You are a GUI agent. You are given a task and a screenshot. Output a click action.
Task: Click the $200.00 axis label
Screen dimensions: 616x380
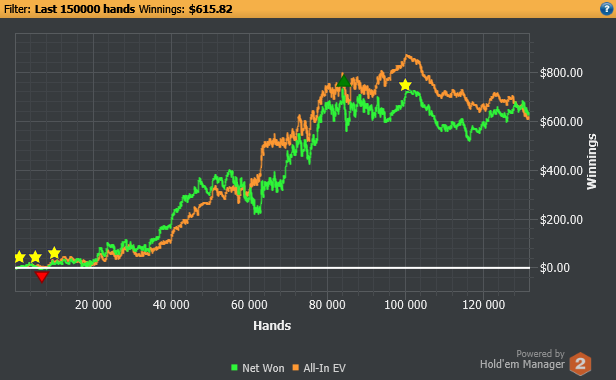pos(561,220)
